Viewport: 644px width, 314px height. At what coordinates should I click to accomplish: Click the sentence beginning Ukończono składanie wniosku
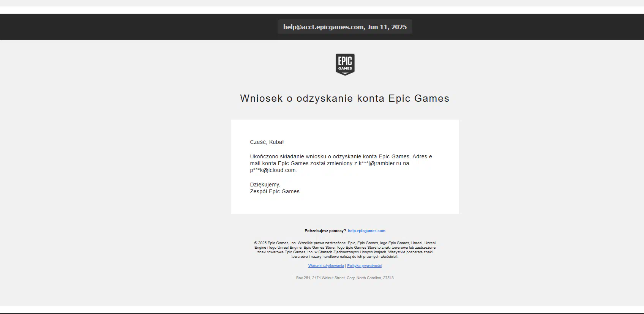tap(342, 163)
